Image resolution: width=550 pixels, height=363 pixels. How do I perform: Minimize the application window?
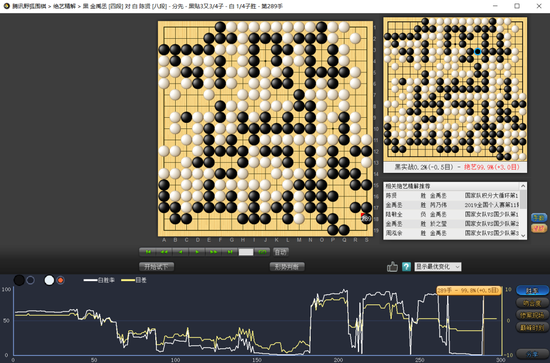point(495,6)
